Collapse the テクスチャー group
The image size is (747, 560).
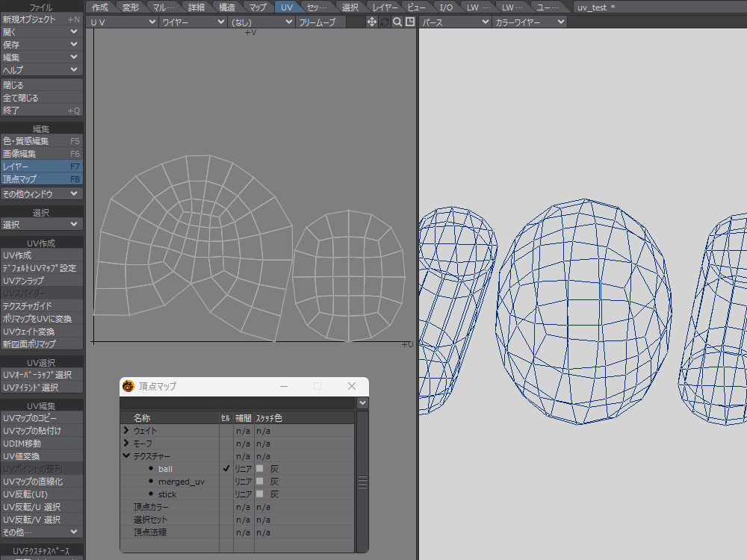pyautogui.click(x=126, y=456)
